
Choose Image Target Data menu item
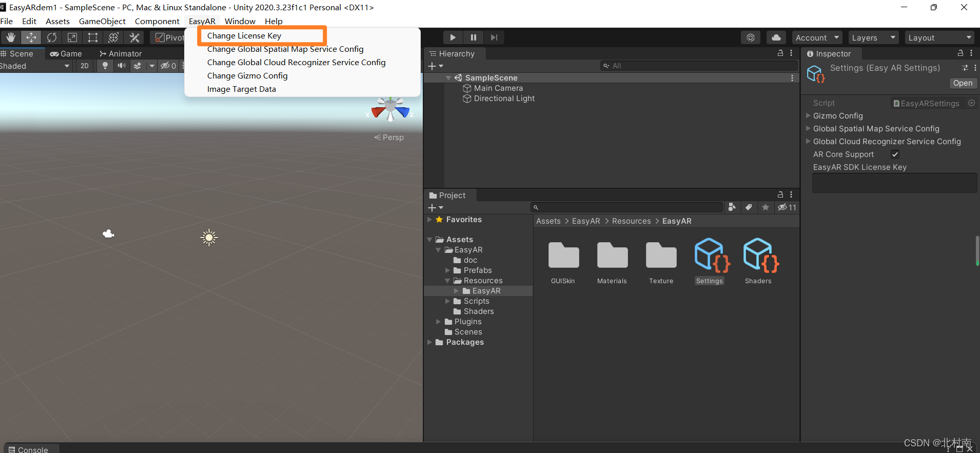coord(242,89)
